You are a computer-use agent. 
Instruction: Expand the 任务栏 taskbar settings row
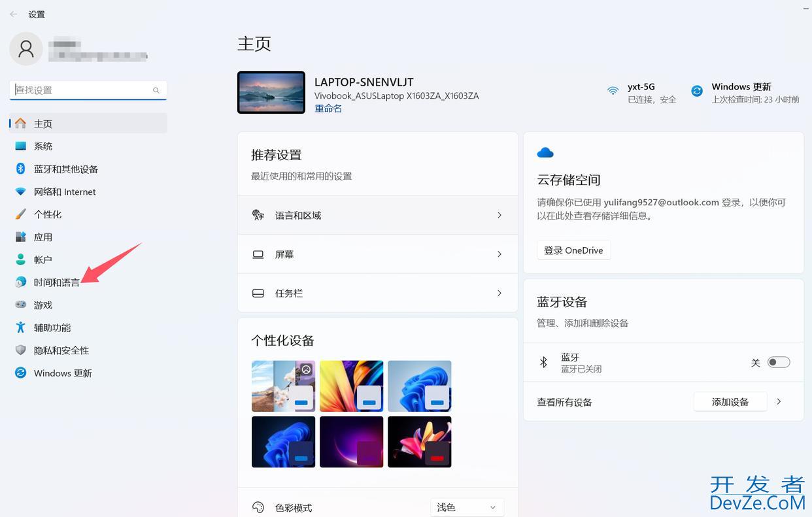tap(377, 293)
